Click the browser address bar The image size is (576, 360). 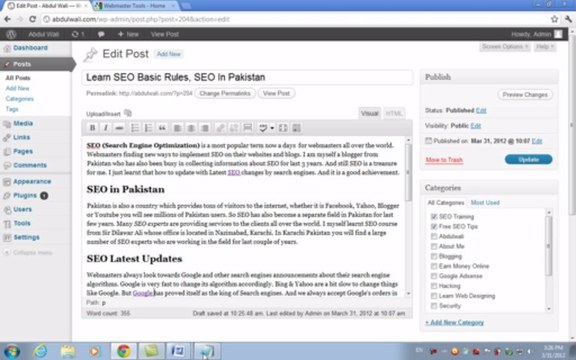pos(294,19)
